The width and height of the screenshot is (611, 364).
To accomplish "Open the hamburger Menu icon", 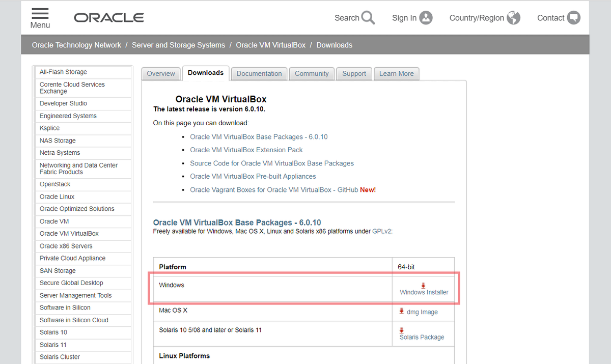I will 40,14.
